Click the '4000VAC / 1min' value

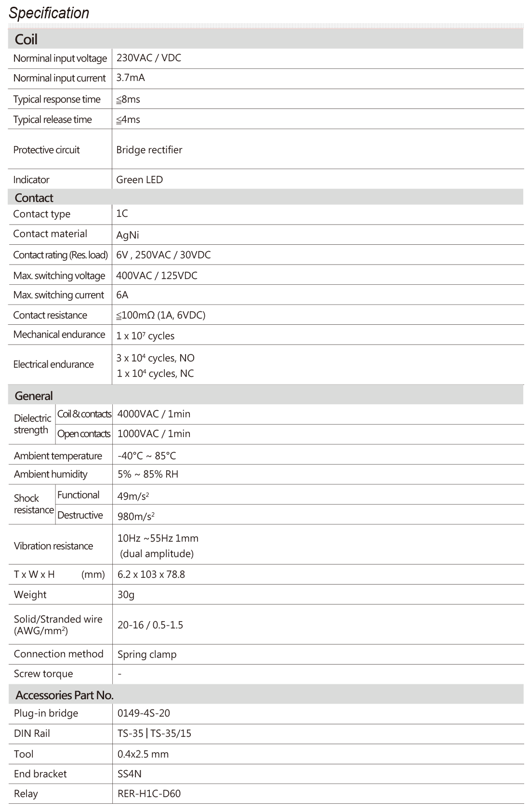pos(154,414)
